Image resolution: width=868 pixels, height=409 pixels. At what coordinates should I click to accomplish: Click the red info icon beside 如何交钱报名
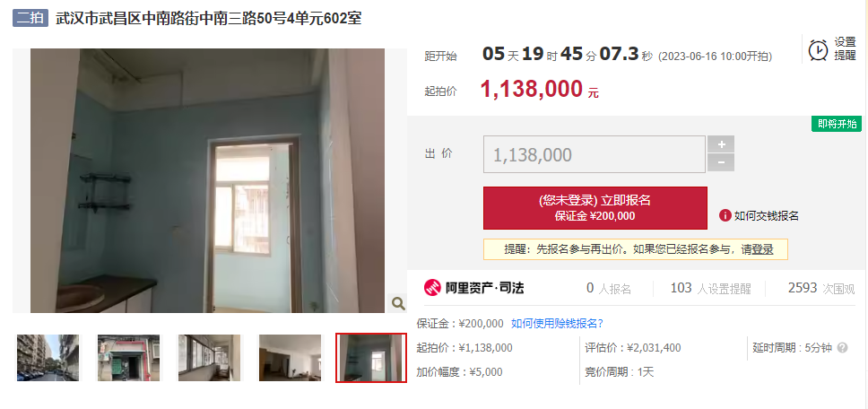pos(725,215)
